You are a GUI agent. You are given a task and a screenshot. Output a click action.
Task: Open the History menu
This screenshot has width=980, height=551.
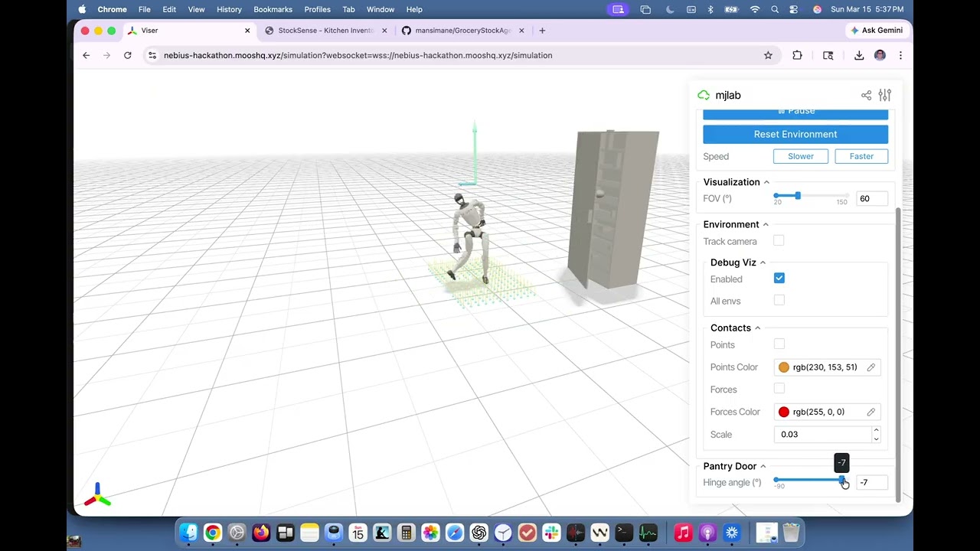pos(229,9)
